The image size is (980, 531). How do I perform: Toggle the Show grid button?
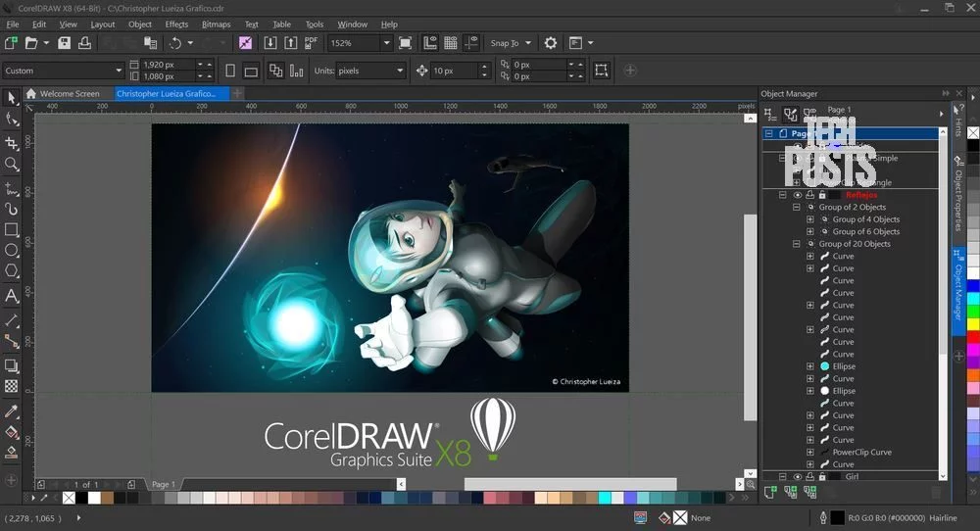click(x=451, y=42)
